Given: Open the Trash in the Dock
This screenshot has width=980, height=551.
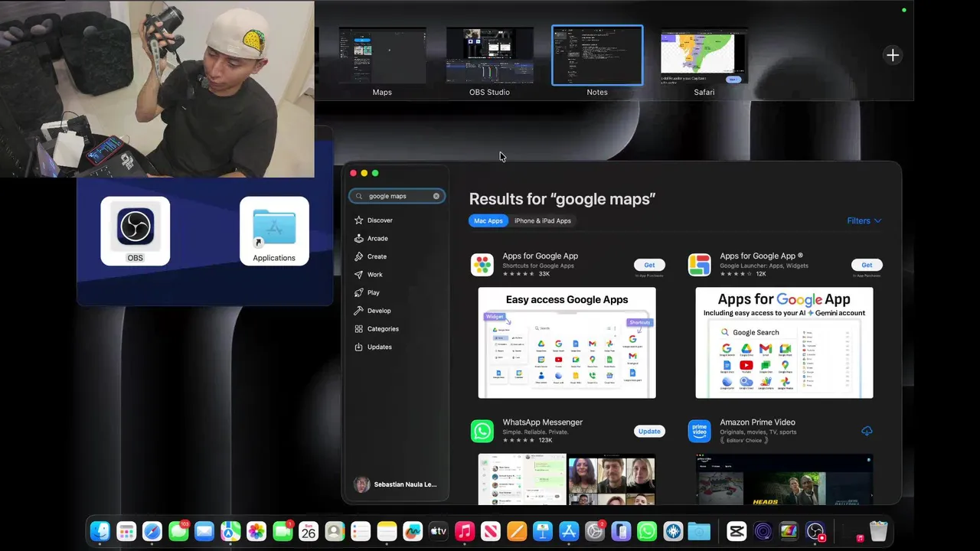Looking at the screenshot, I should point(879,531).
